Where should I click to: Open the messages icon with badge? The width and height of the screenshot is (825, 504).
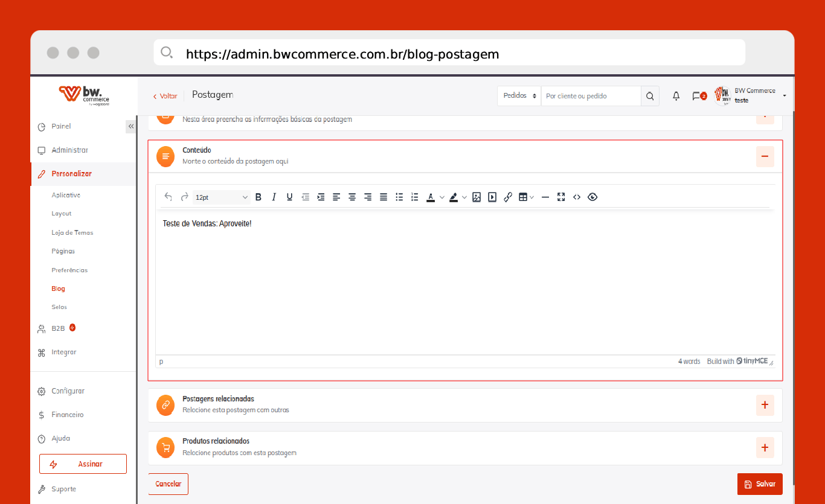[699, 96]
